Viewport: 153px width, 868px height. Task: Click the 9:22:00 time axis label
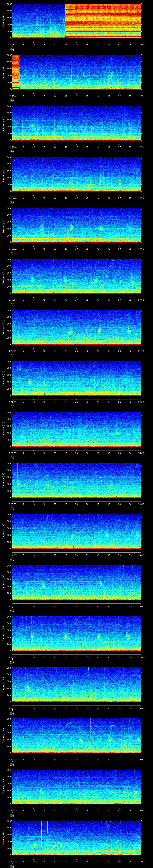click(x=12, y=453)
